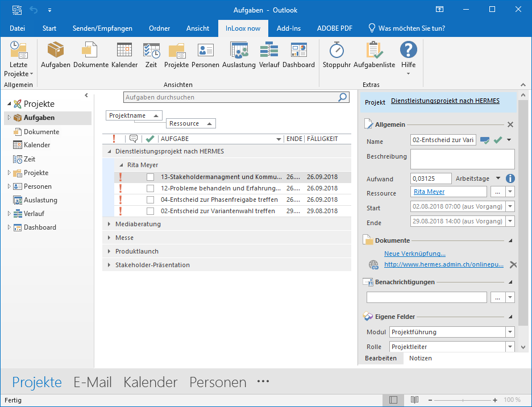This screenshot has width=532, height=407.
Task: Open the Verlauf ribbon view
Action: 269,55
